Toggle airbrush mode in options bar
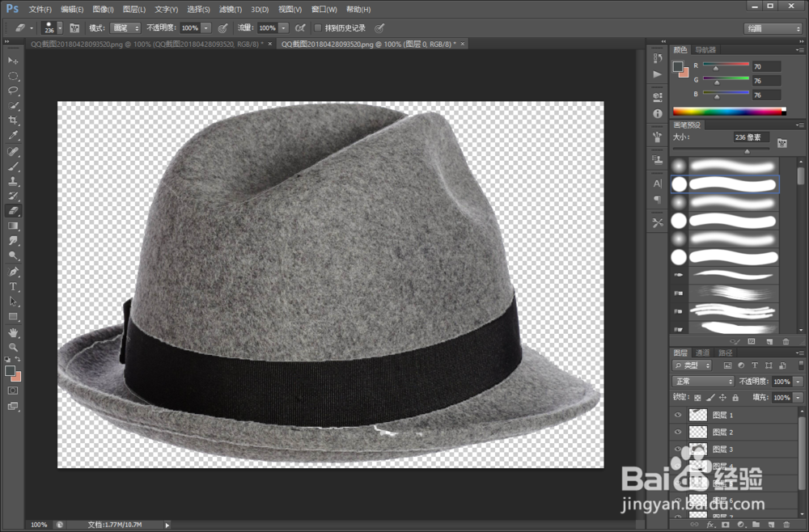Image resolution: width=809 pixels, height=532 pixels. tap(300, 27)
